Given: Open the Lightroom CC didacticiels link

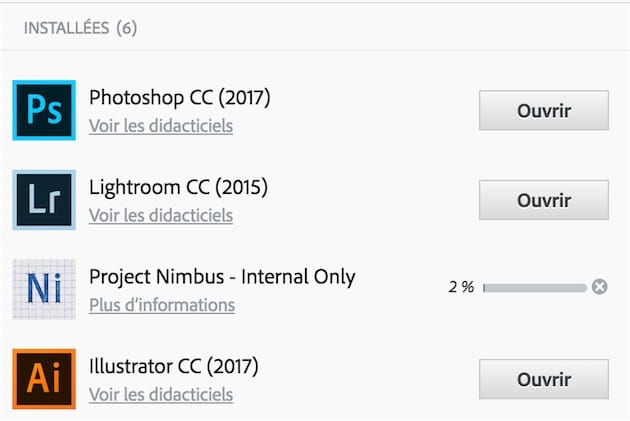Looking at the screenshot, I should (x=161, y=215).
